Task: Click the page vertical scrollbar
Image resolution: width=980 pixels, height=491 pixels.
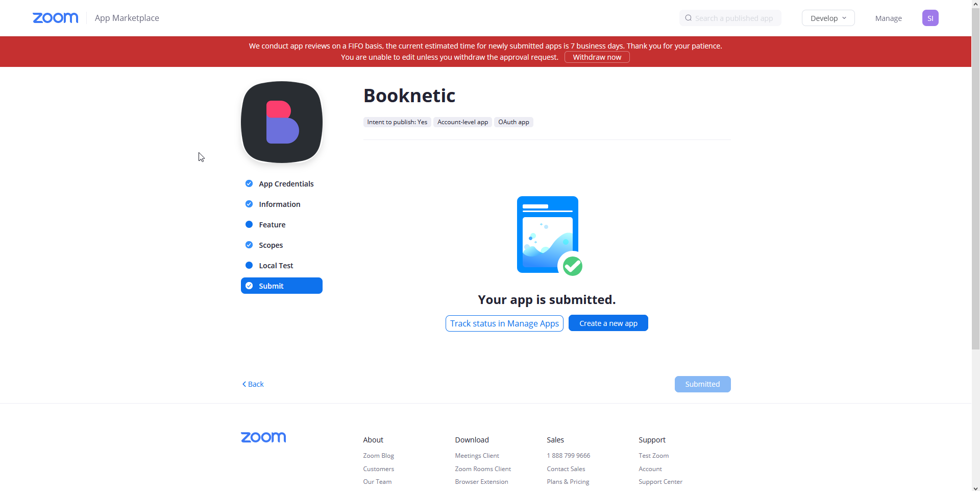Action: [x=975, y=179]
